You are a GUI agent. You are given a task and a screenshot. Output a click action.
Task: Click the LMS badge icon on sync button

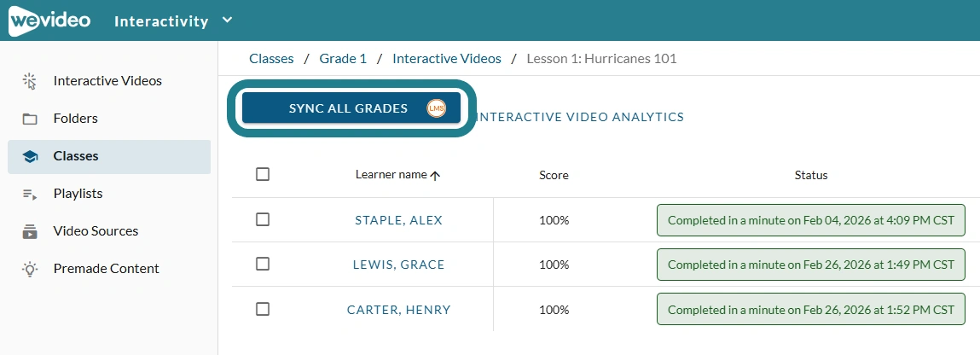(436, 108)
